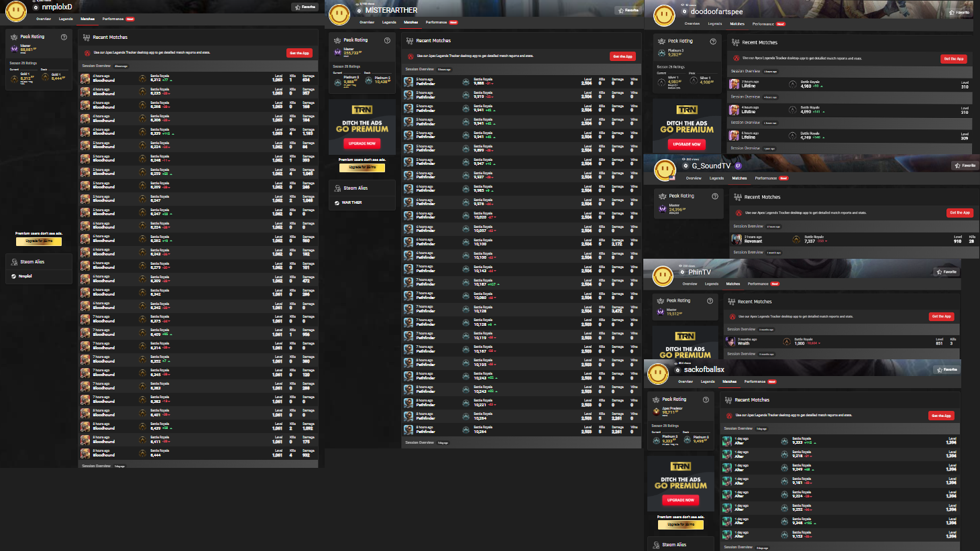Image resolution: width=980 pixels, height=551 pixels.
Task: Open MISTERARTHER's top Pathfinder match rated 9,888
Action: [x=521, y=82]
